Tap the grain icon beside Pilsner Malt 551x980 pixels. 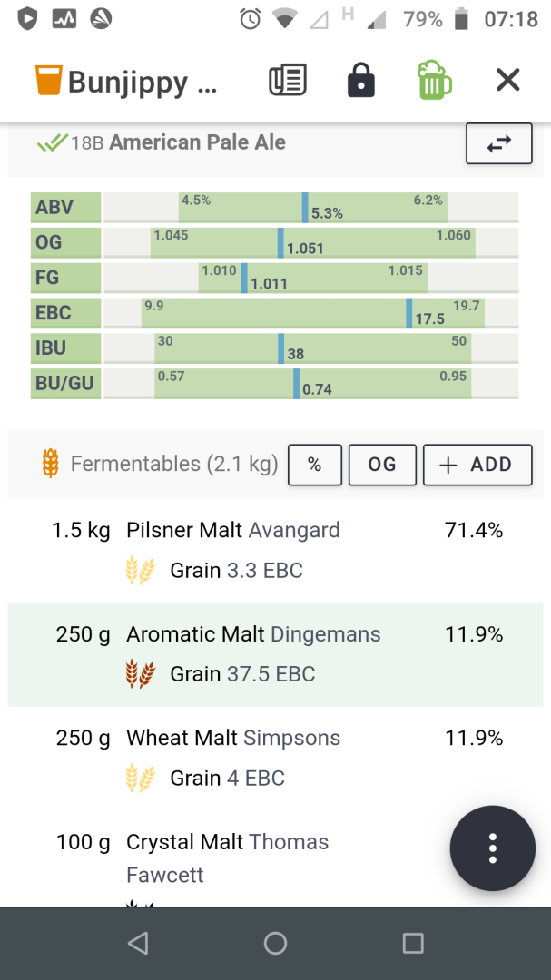140,570
